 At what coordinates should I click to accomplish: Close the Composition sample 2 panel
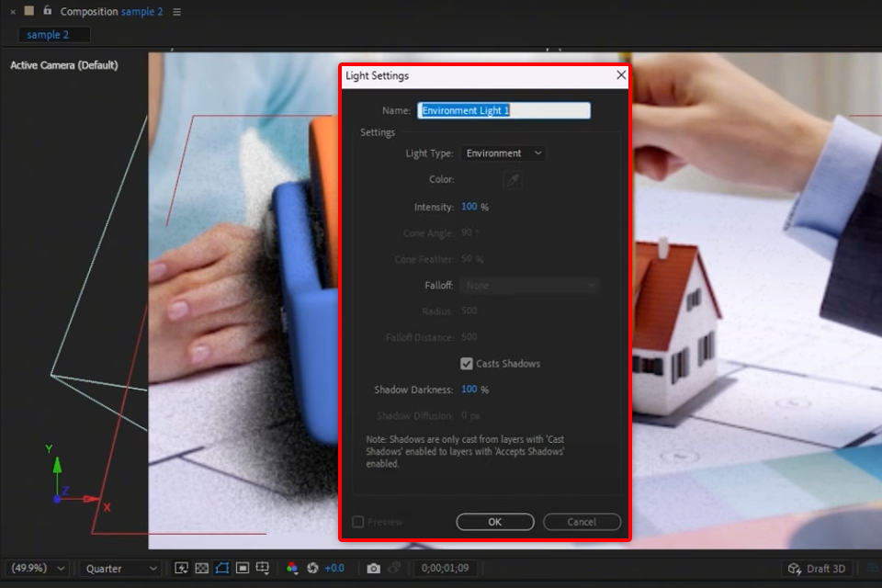(x=13, y=11)
